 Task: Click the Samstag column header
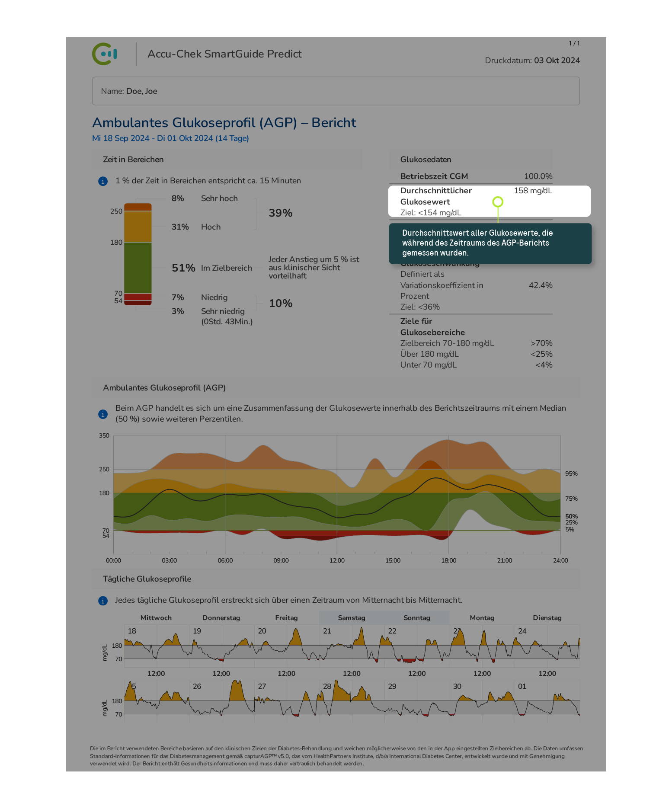352,618
